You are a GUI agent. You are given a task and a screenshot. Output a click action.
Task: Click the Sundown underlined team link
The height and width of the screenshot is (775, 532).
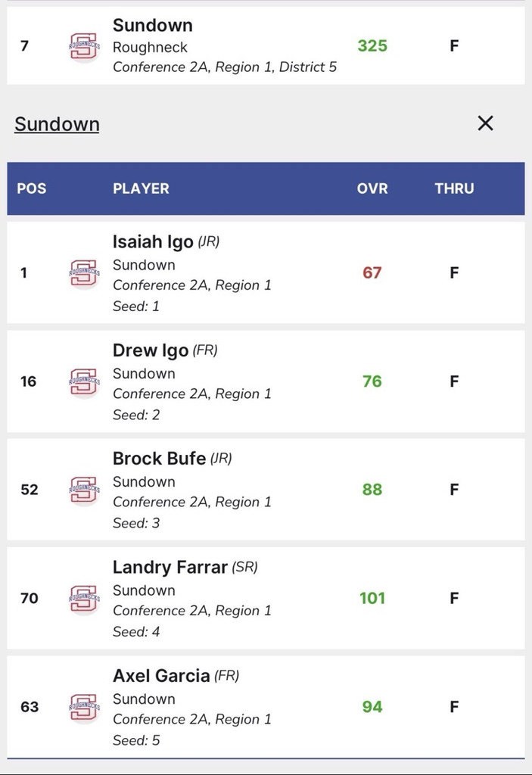click(57, 124)
